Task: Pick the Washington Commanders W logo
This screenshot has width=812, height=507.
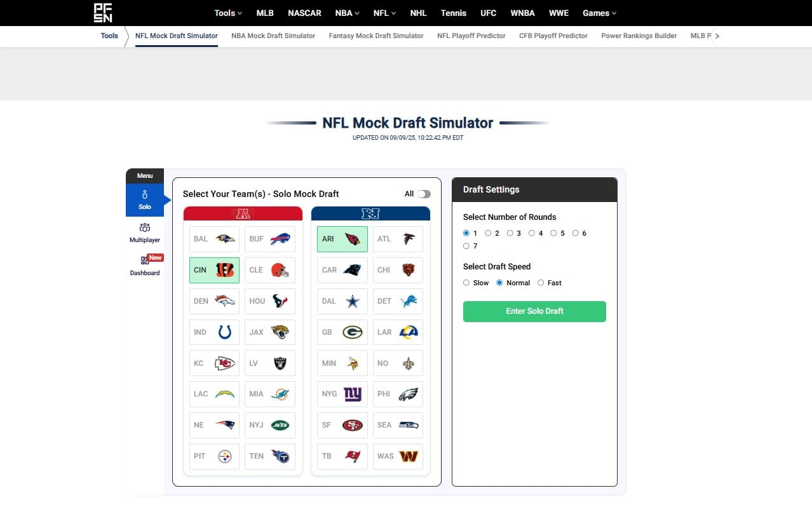Action: (409, 456)
